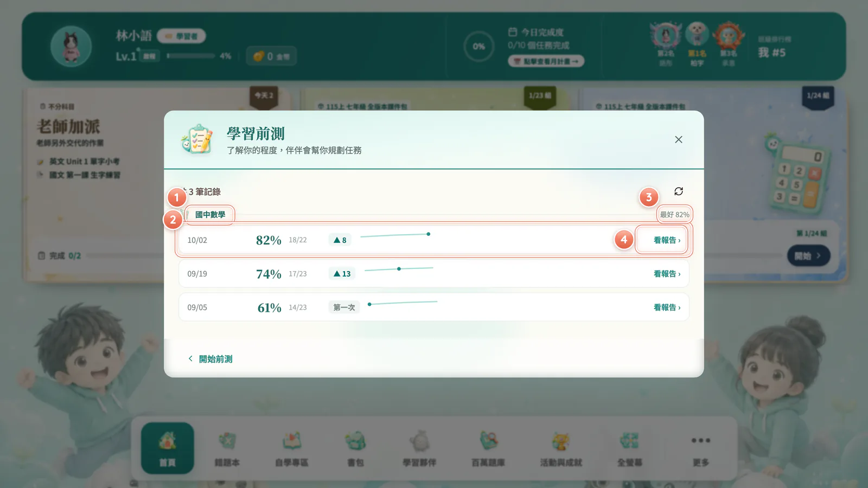This screenshot has height=488, width=868.
Task: Click the 0% daily completion ring
Action: pos(478,46)
